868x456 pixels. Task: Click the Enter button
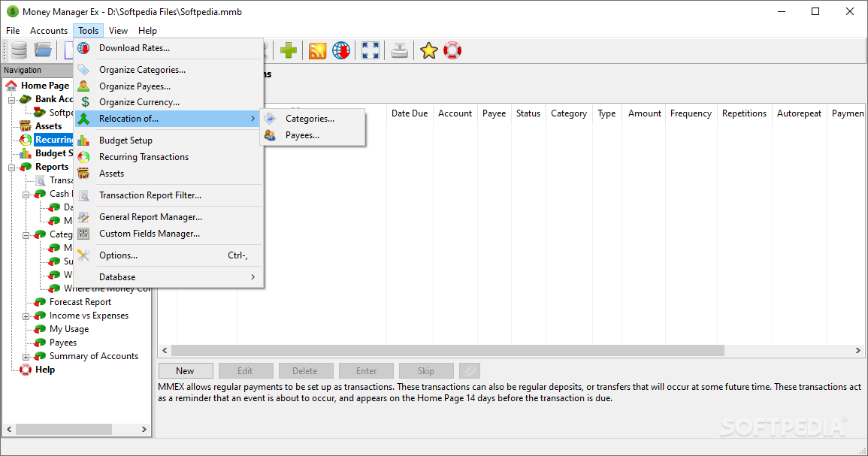(366, 371)
